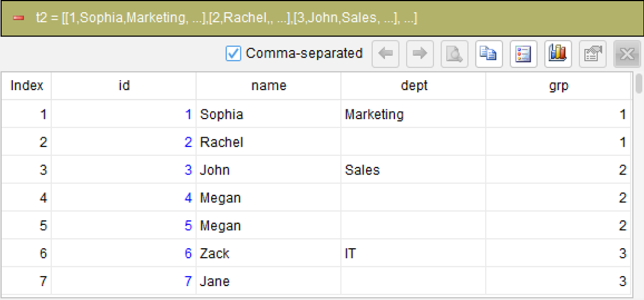The image size is (644, 300).
Task: Click the Index column header
Action: [x=27, y=86]
